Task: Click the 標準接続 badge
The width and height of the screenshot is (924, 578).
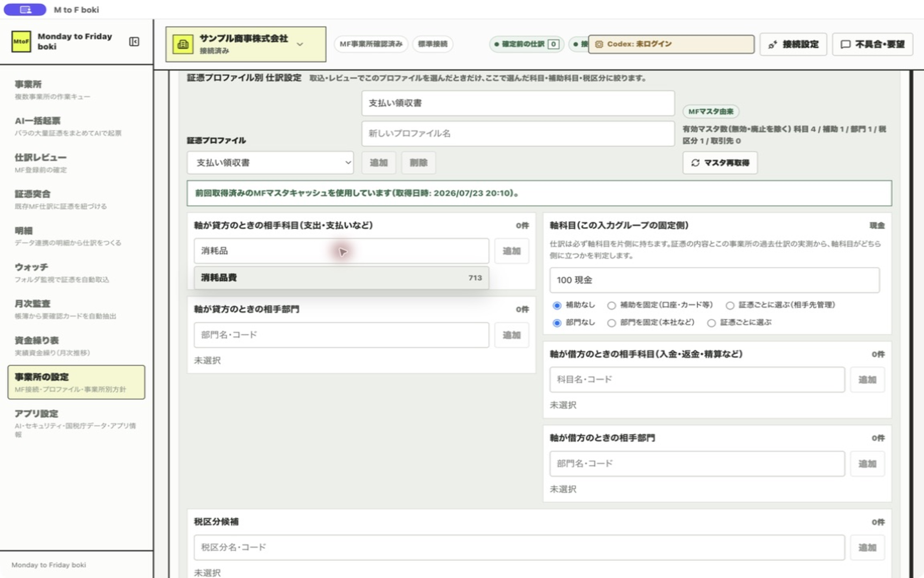Action: [x=433, y=44]
